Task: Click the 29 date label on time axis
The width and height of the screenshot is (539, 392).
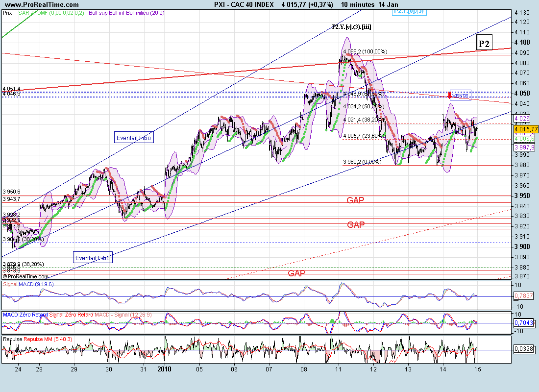Action: 74,369
